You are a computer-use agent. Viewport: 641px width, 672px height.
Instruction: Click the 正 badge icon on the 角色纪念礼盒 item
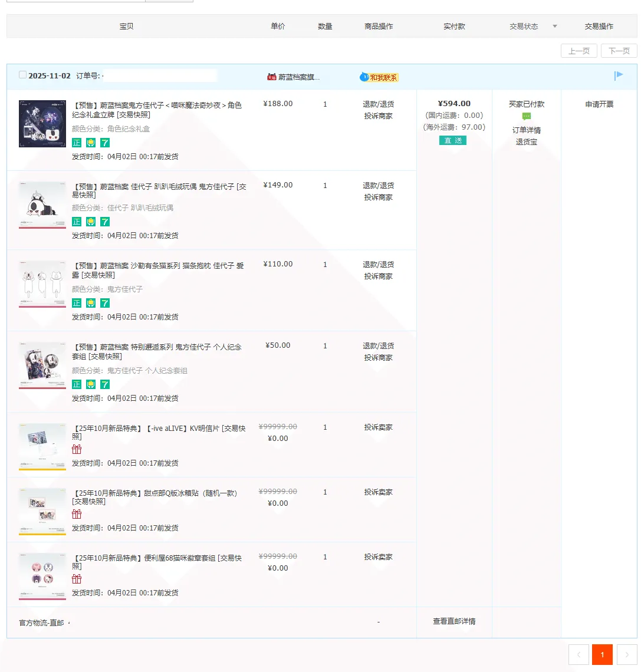click(77, 143)
